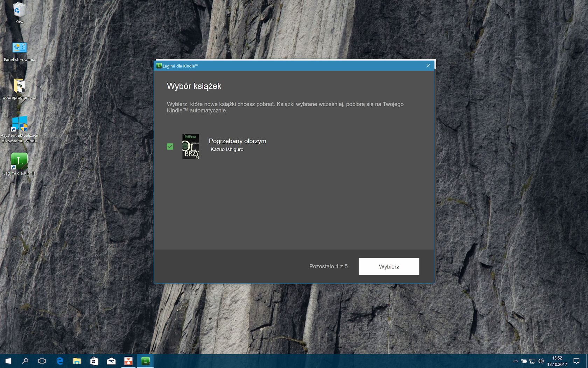588x368 pixels.
Task: Open the volume control in tray
Action: tap(541, 361)
